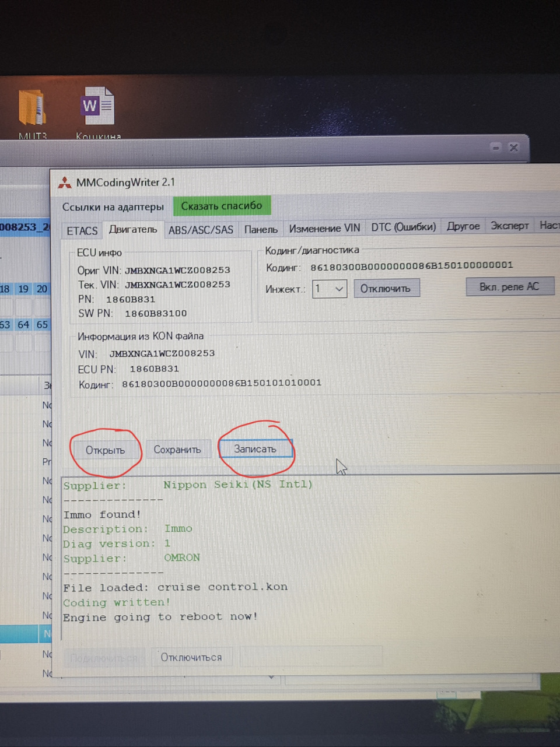Click log line Supplier: Nippon Seiki
The image size is (560, 747).
[x=188, y=485]
